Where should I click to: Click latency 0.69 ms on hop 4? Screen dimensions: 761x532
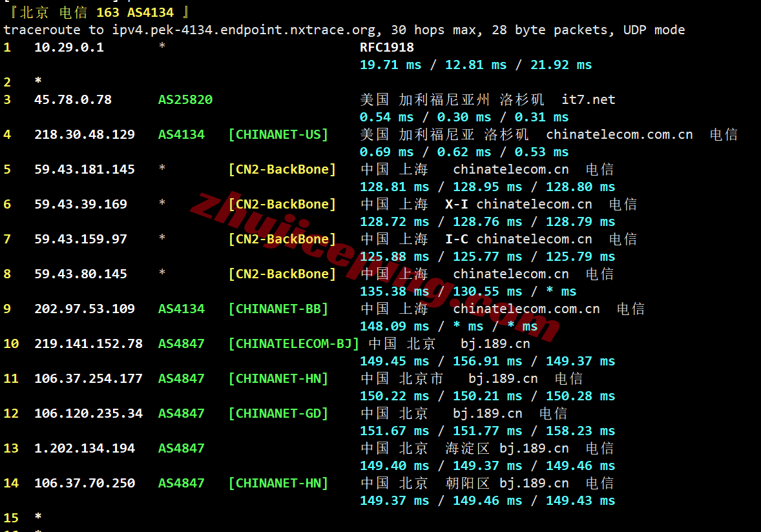tap(387, 152)
